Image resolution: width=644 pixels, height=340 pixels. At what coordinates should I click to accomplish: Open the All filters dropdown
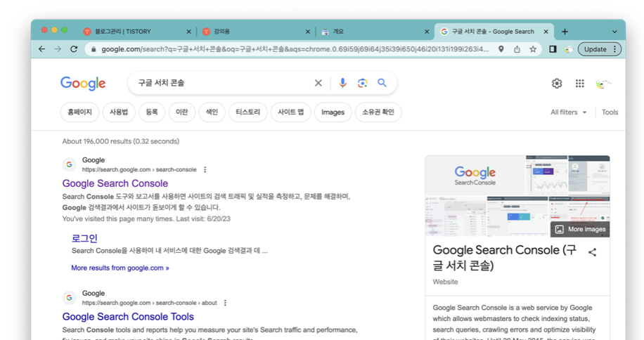coord(569,112)
